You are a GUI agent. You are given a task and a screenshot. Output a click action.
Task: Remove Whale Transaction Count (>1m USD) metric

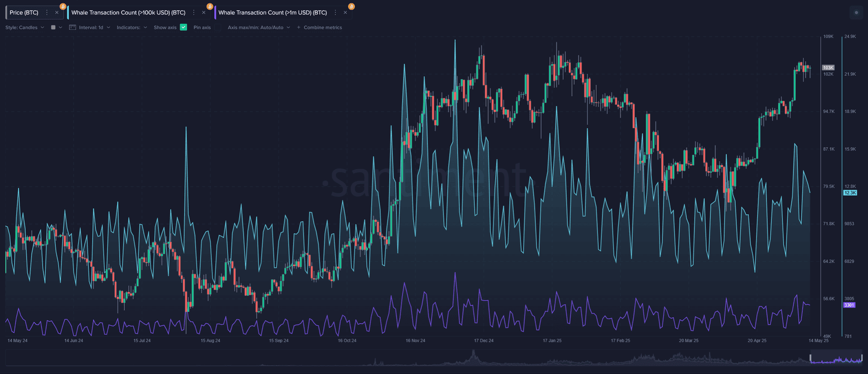[x=345, y=12]
